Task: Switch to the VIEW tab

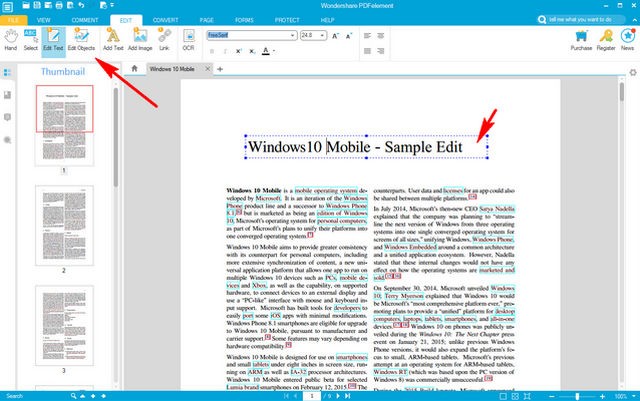Action: tap(43, 20)
